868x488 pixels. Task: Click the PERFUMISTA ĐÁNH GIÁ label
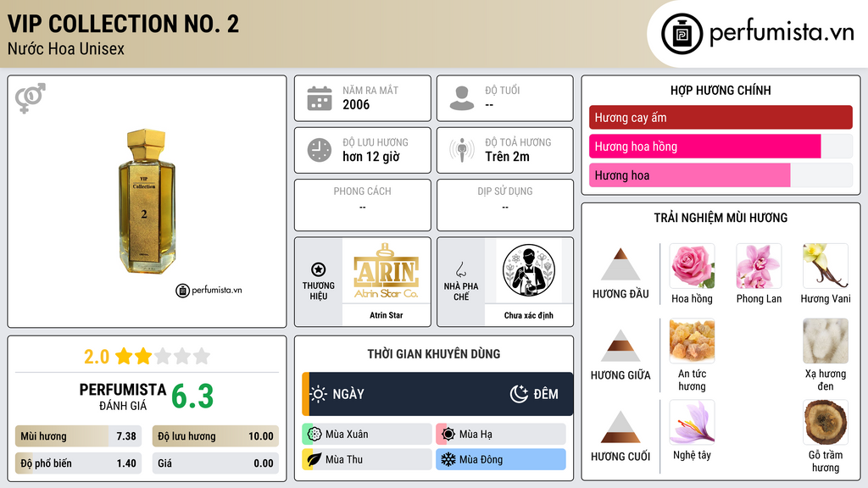(x=123, y=396)
